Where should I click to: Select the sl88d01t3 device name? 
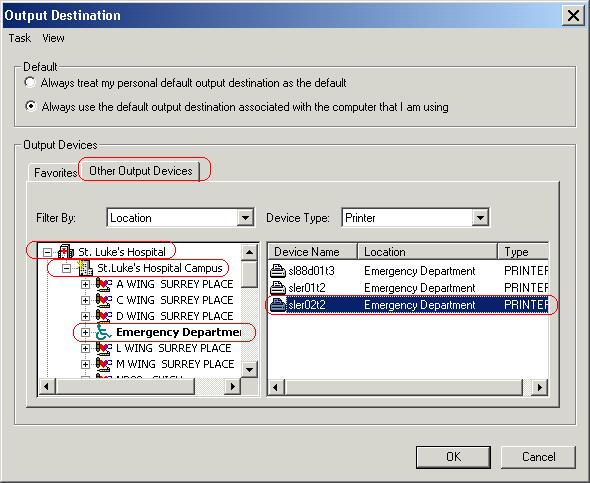click(311, 271)
